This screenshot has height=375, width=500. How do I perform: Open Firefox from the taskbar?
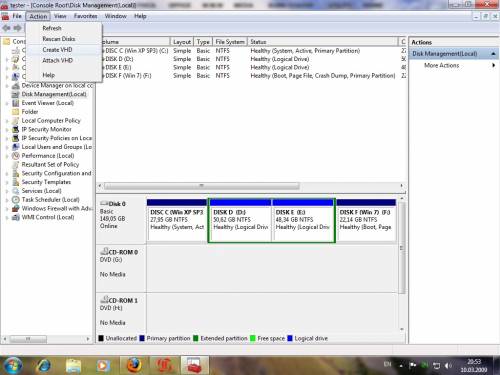click(x=134, y=365)
